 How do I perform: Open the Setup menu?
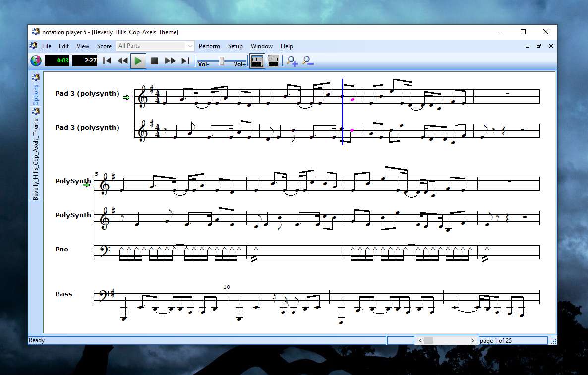click(x=235, y=46)
